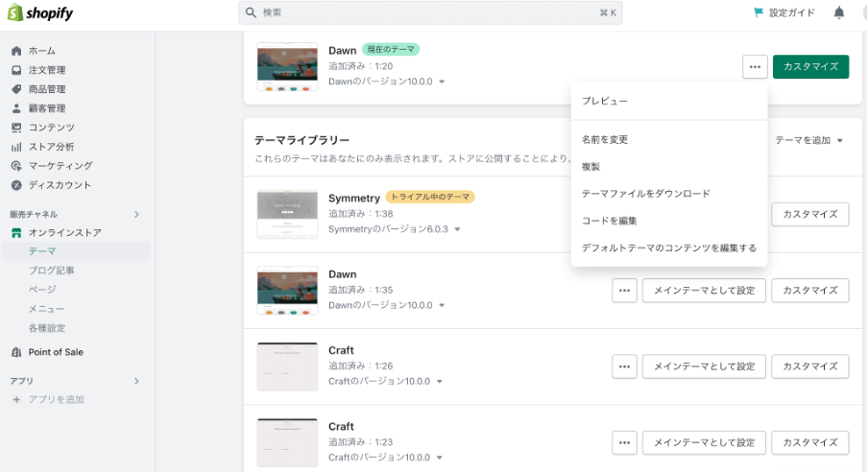Select デフォルトテーマのコンテンツを編集する menu item
This screenshot has width=868, height=472.
tap(669, 248)
